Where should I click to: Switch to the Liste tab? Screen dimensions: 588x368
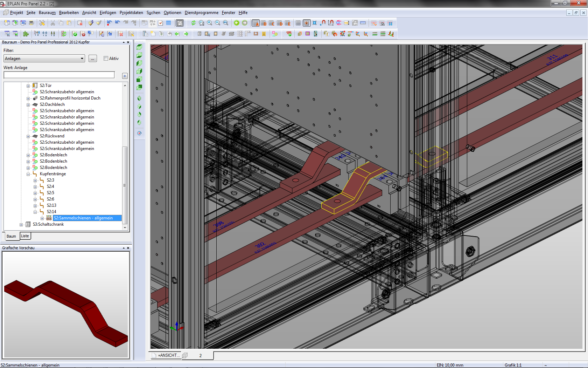coord(25,236)
